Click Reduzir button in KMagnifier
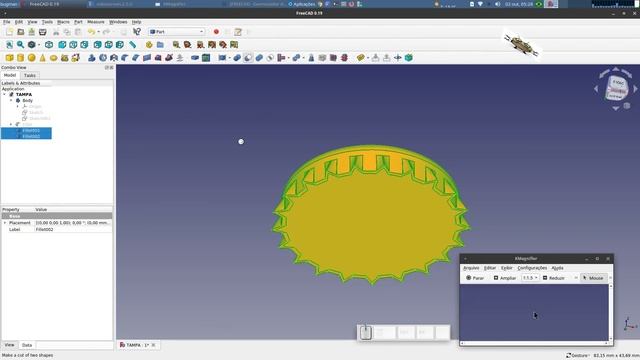The image size is (640, 360). click(553, 278)
